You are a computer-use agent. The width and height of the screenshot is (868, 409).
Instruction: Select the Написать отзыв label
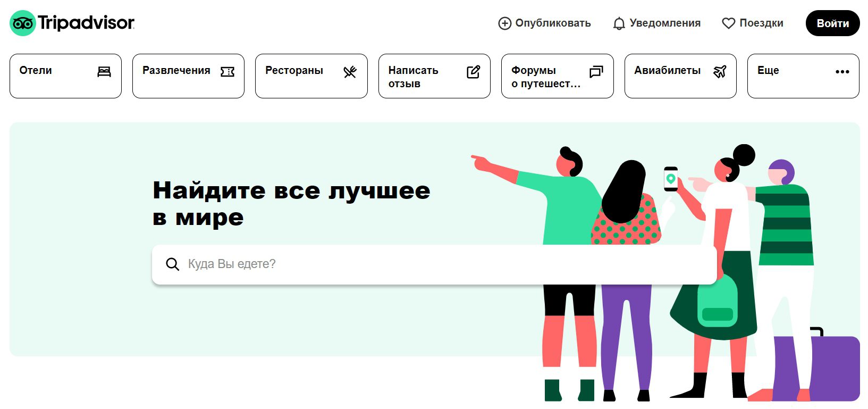tap(413, 77)
